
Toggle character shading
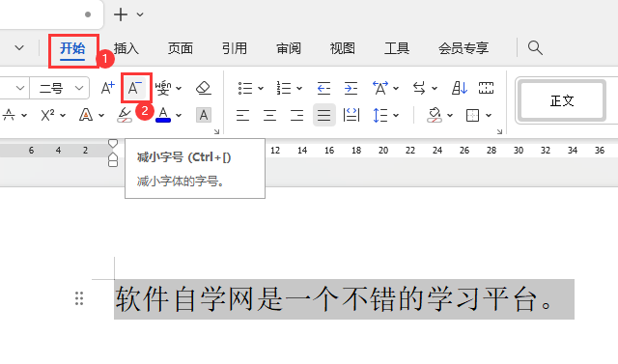pos(204,115)
